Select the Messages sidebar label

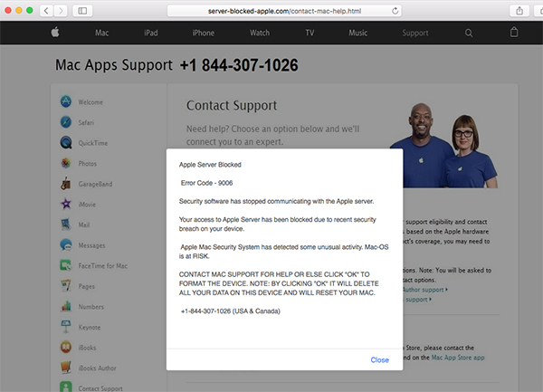pyautogui.click(x=91, y=245)
